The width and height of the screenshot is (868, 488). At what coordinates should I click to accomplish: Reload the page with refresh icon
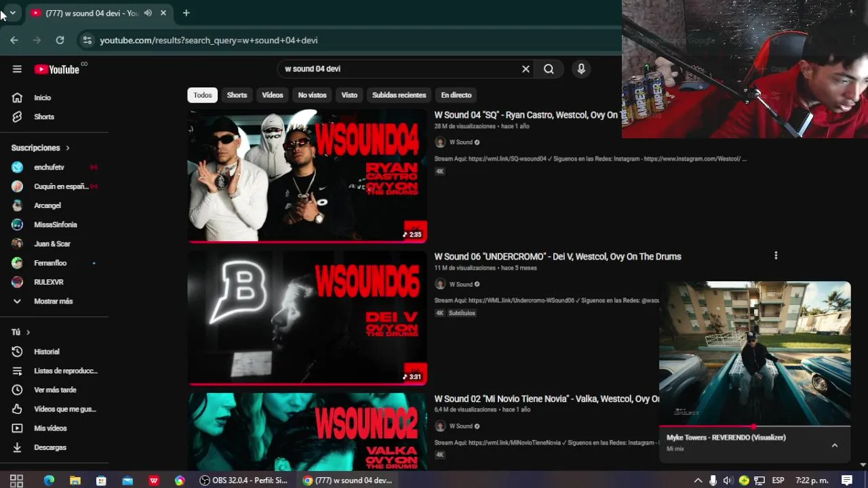click(60, 40)
